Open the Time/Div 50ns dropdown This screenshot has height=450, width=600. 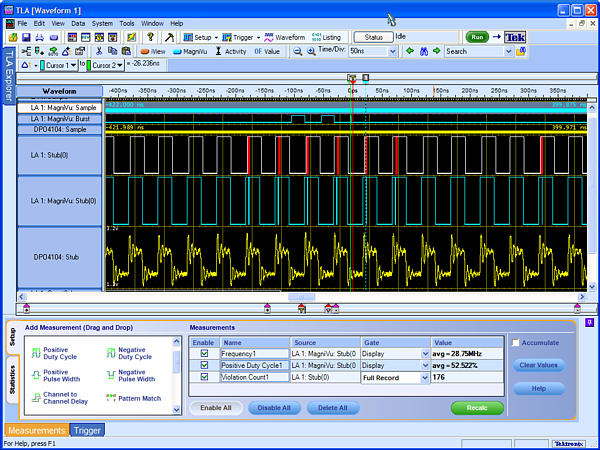pos(393,51)
